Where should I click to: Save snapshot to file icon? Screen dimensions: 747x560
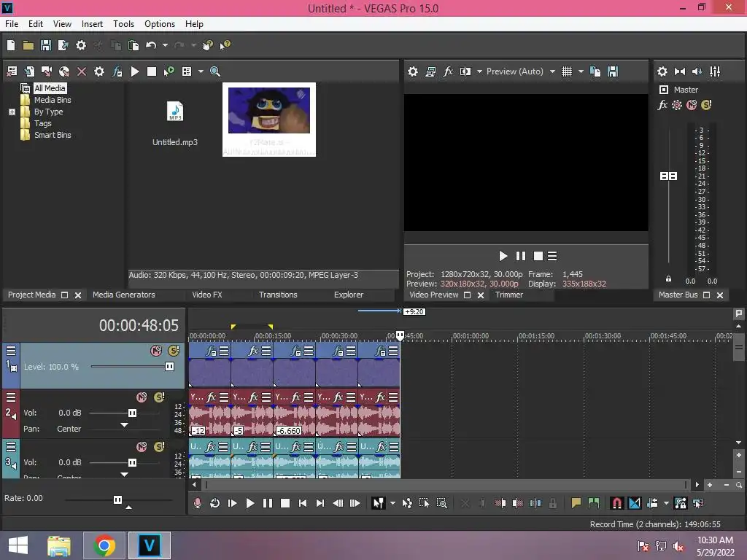[613, 71]
